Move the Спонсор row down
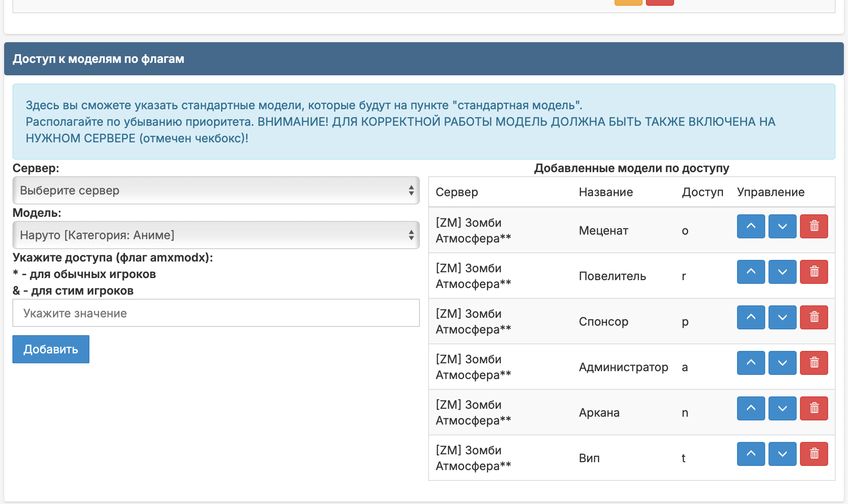Image resolution: width=848 pixels, height=504 pixels. pyautogui.click(x=782, y=317)
